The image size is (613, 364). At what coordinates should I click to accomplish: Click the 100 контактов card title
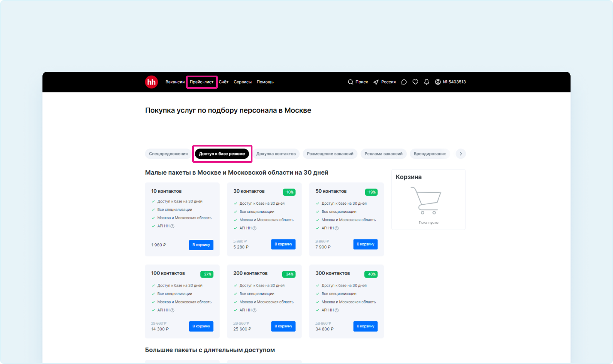(x=168, y=273)
